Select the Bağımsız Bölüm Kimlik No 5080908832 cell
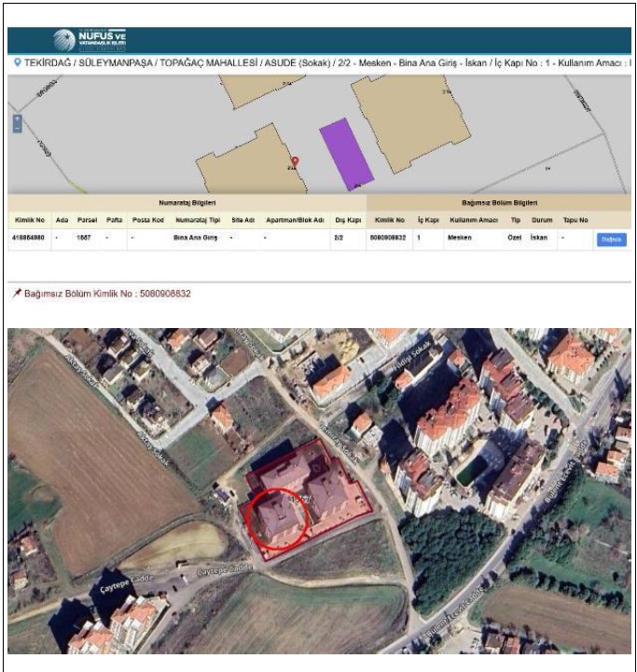This screenshot has height=672, width=637. pos(389,239)
